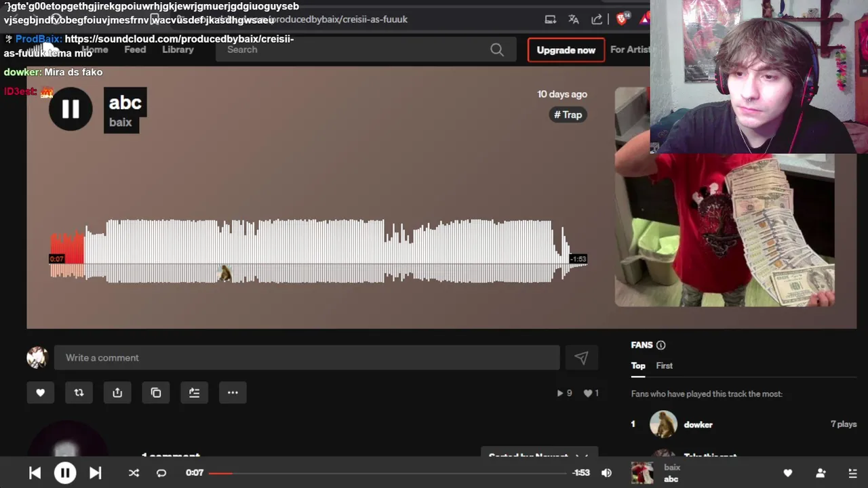
Task: Open the Trap genre tag
Action: (568, 115)
